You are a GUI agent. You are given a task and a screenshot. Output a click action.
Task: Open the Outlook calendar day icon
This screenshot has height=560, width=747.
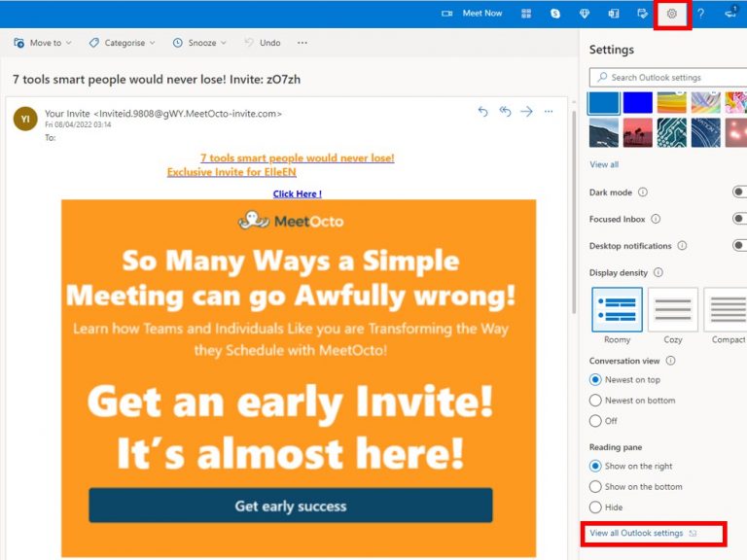[x=614, y=14]
